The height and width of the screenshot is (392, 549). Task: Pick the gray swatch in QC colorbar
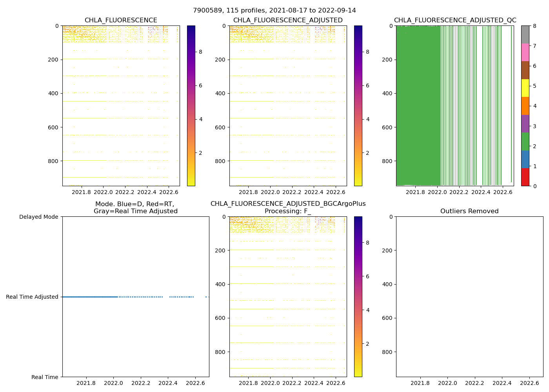pyautogui.click(x=525, y=34)
